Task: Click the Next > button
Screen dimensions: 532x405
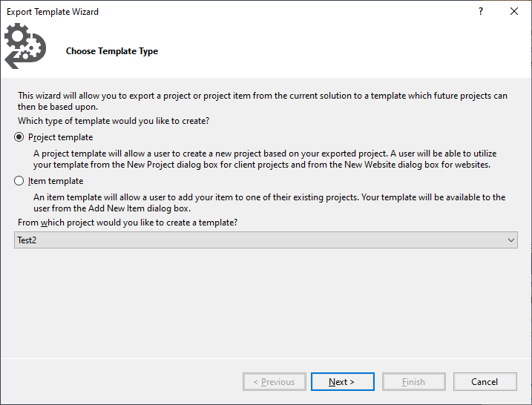Action: pos(343,381)
